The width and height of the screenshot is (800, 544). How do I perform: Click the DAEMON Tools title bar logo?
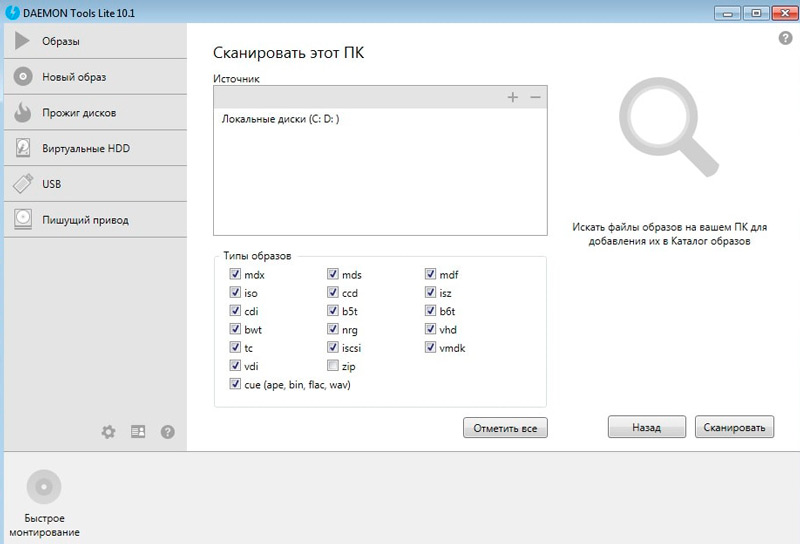pyautogui.click(x=12, y=13)
